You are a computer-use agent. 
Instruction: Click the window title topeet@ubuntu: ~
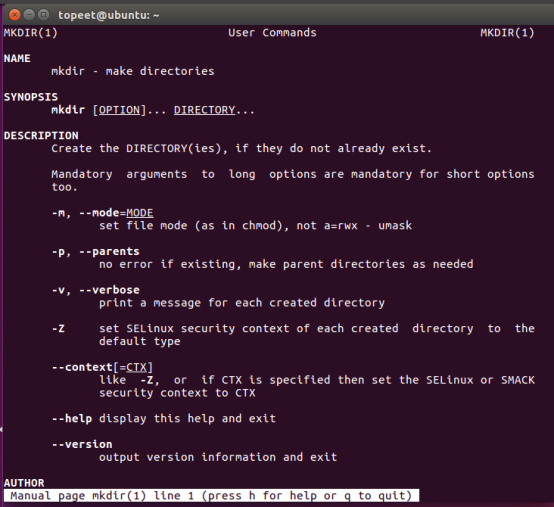108,15
